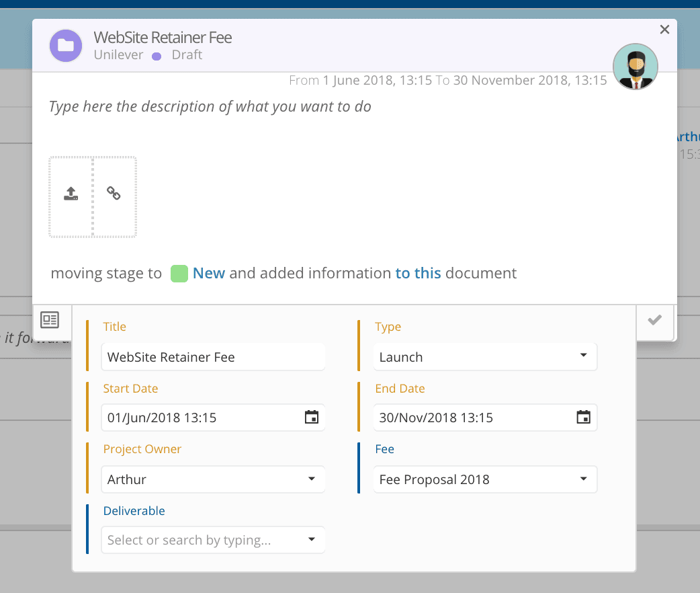Viewport: 700px width, 593px height.
Task: Click the purple folder project icon
Action: (66, 46)
